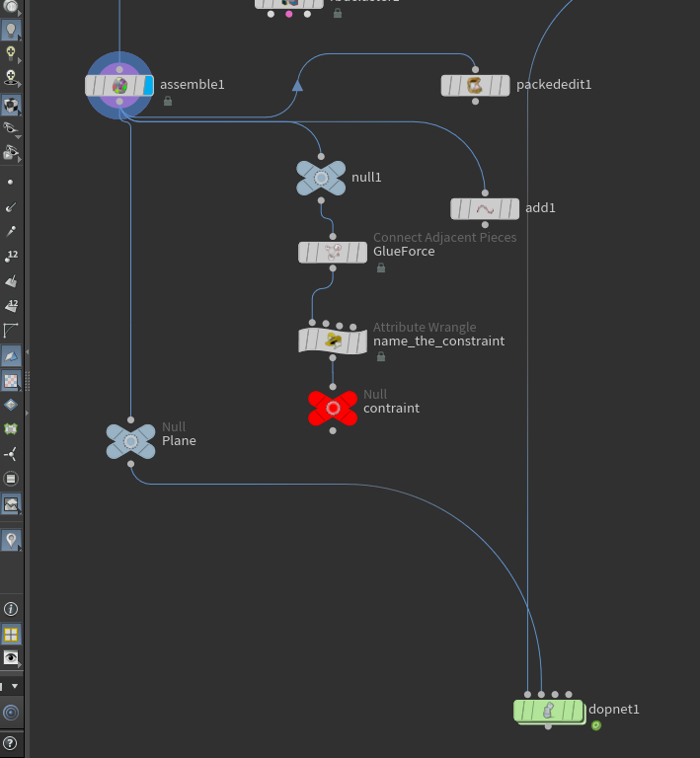Toggle display primitive normals icon
700x758 pixels.
[11, 281]
